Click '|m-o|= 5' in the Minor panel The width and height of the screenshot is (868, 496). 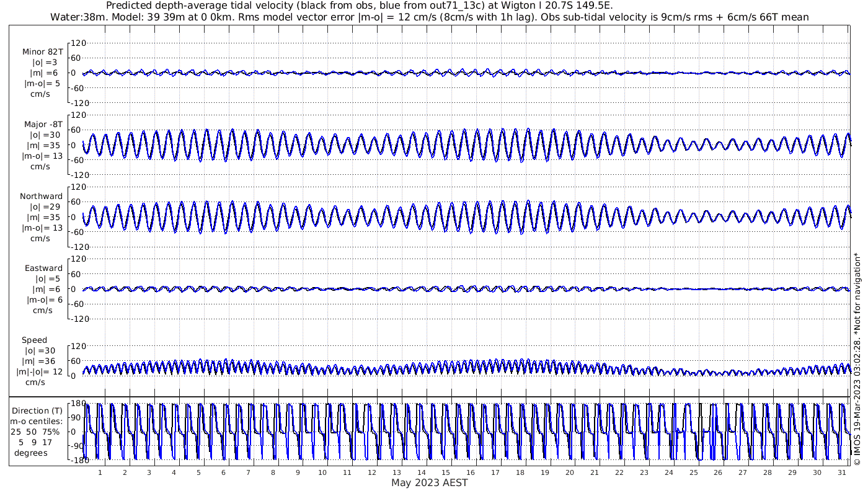[42, 84]
